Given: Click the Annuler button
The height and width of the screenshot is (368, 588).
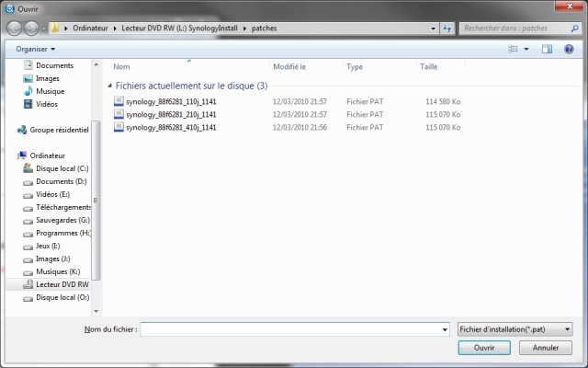Looking at the screenshot, I should tap(546, 348).
